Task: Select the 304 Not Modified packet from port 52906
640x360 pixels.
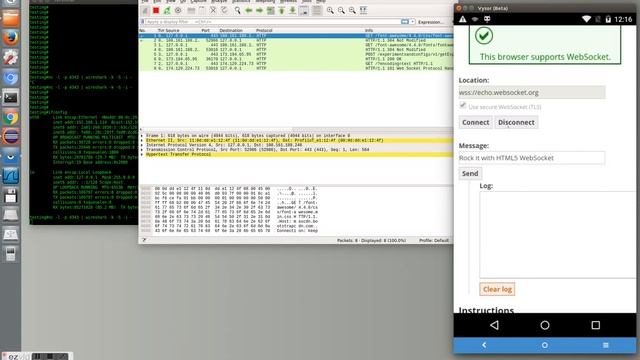Action: point(296,40)
